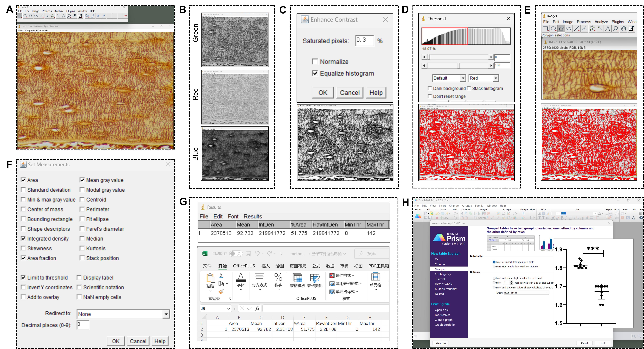The image size is (644, 349).
Task: Open the Results menu in the Results window
Action: tap(253, 216)
